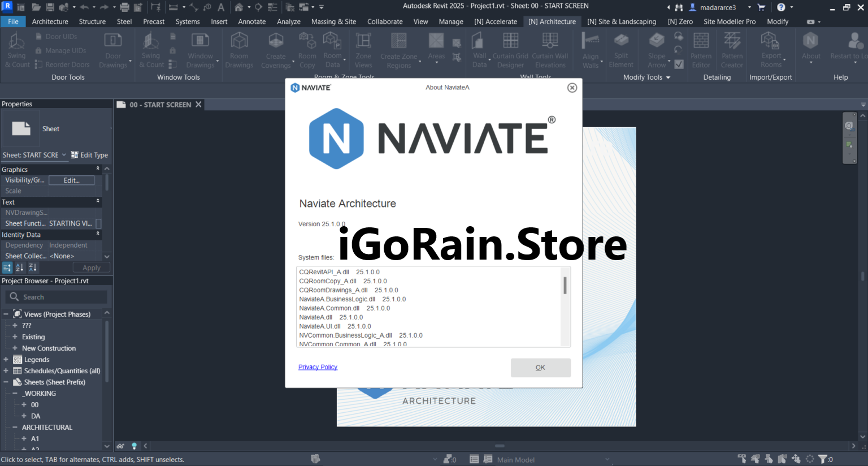
Task: Select the Split Element tool
Action: [621, 50]
